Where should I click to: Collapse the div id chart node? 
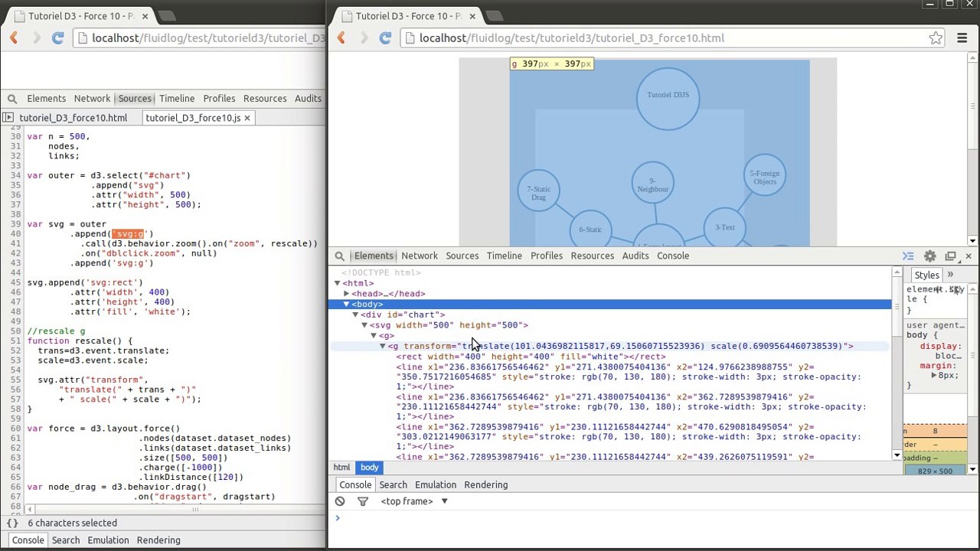[x=355, y=315]
